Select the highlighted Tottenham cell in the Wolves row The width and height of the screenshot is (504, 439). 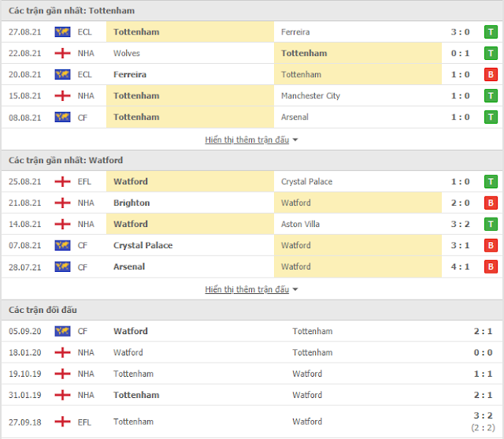[358, 53]
